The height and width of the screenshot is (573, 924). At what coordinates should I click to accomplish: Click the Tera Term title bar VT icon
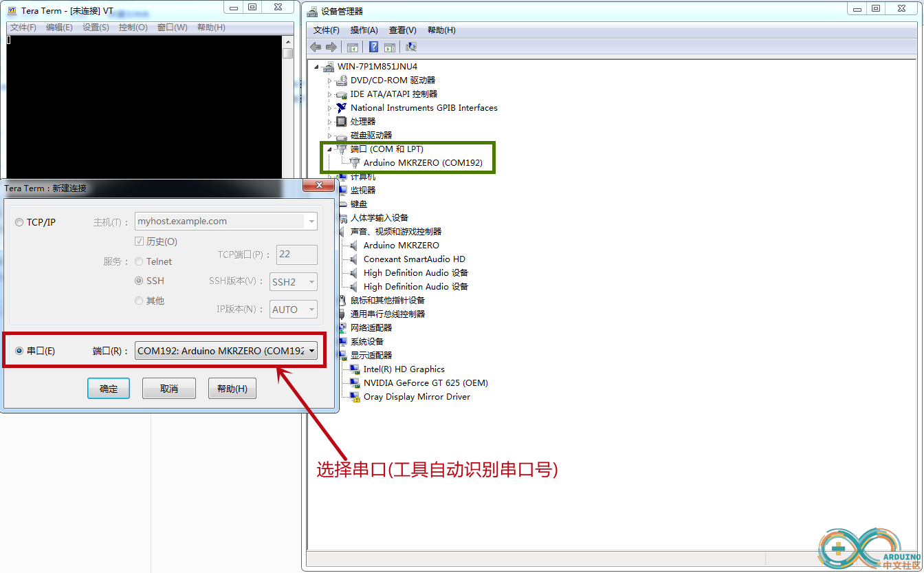pyautogui.click(x=12, y=10)
